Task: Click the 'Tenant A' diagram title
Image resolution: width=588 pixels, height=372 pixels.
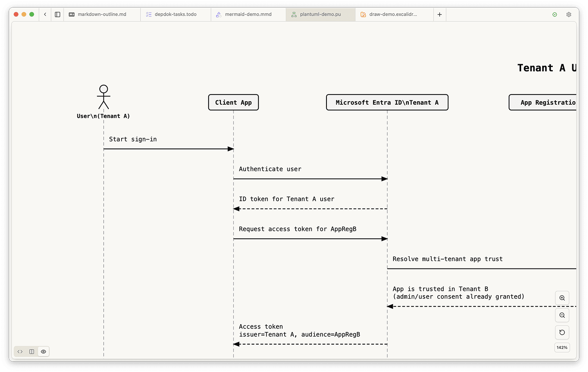Action: point(547,68)
